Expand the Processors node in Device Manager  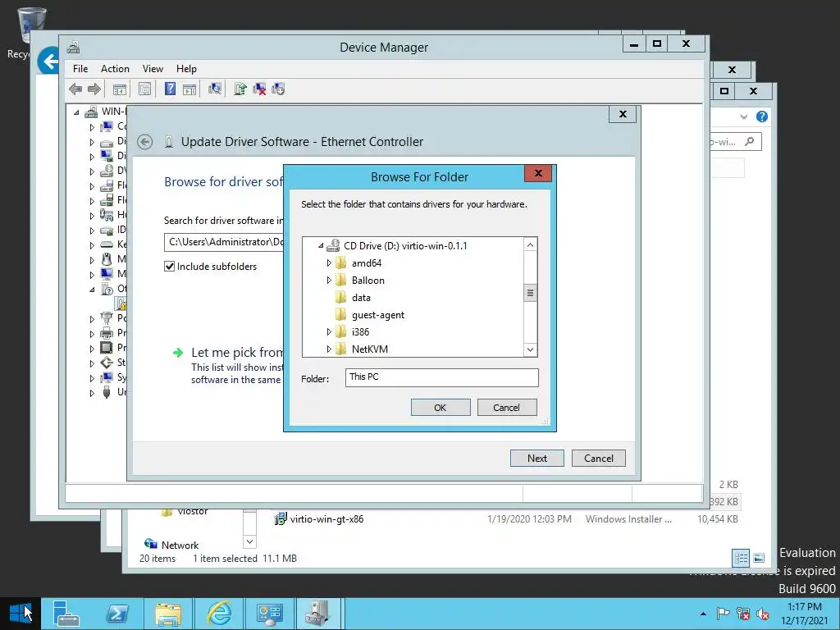tap(92, 348)
